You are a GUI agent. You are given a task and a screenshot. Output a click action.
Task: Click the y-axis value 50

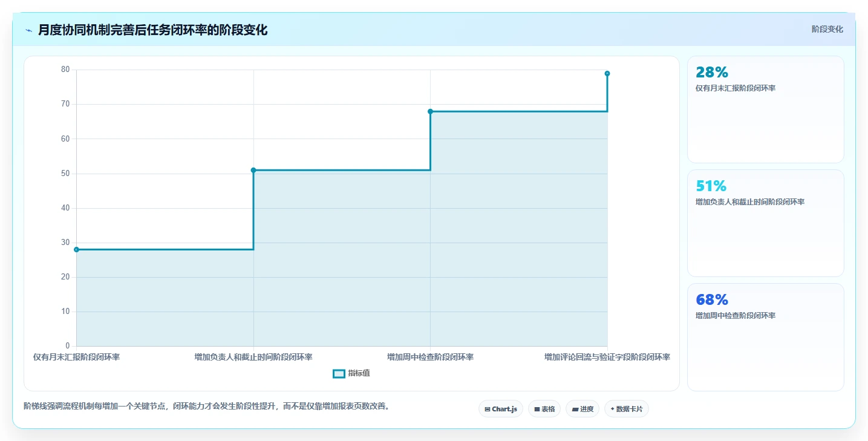pyautogui.click(x=65, y=174)
